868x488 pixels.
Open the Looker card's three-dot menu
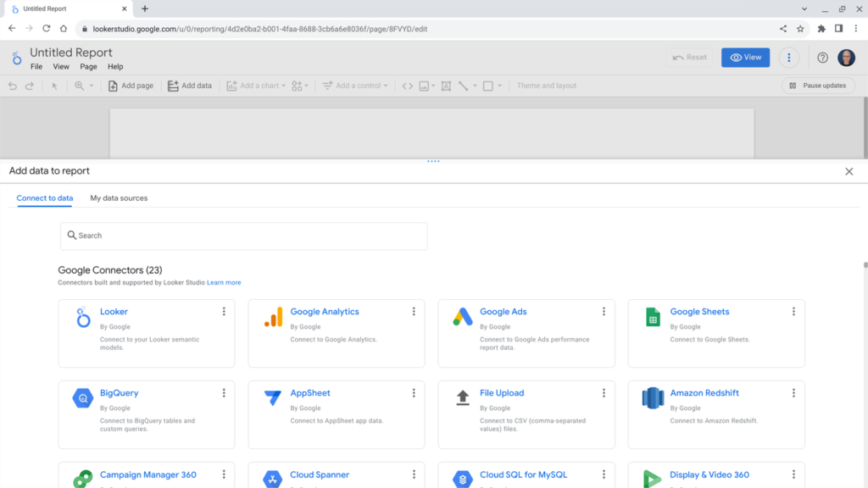tap(224, 312)
